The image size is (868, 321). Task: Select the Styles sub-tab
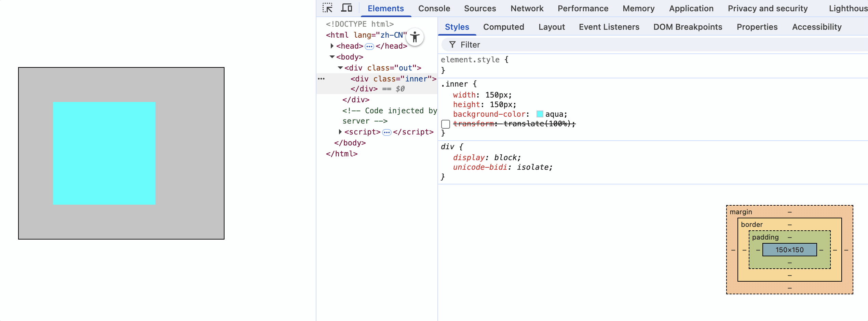pos(457,27)
